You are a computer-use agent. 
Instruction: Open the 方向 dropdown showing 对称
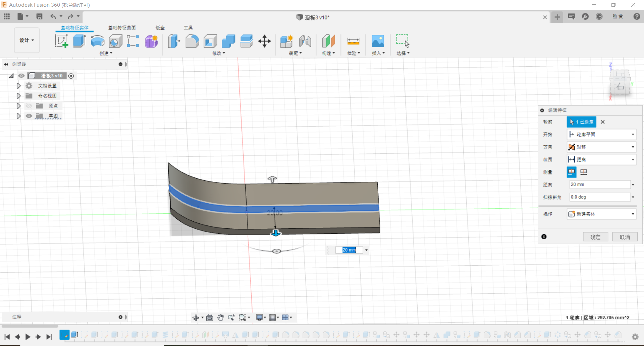tap(602, 147)
